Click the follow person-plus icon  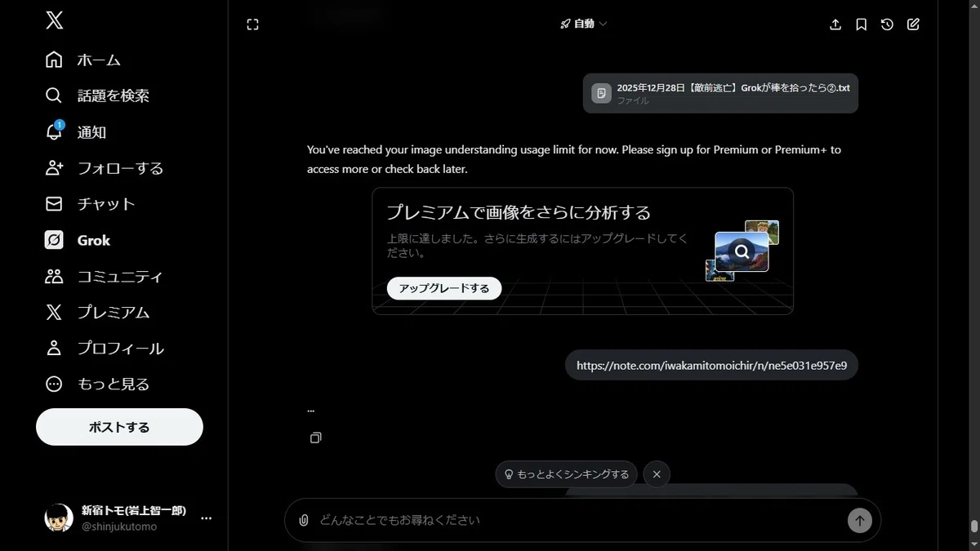click(54, 168)
